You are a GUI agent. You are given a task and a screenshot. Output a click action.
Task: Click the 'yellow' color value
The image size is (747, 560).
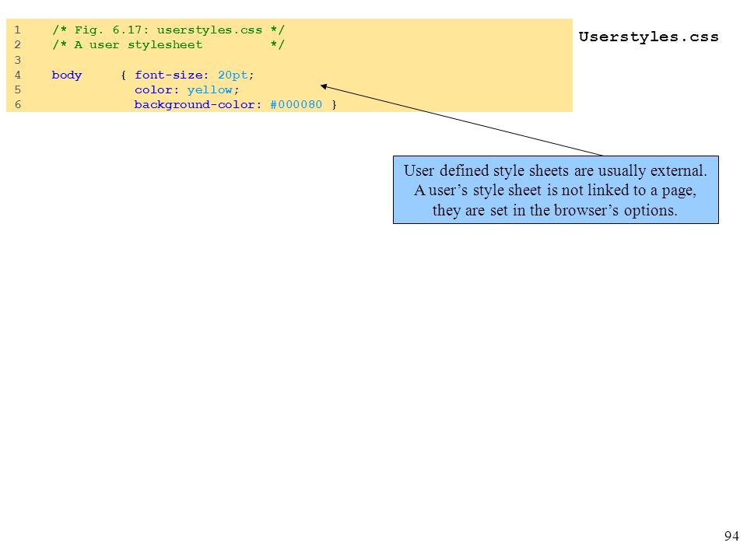[x=209, y=90]
